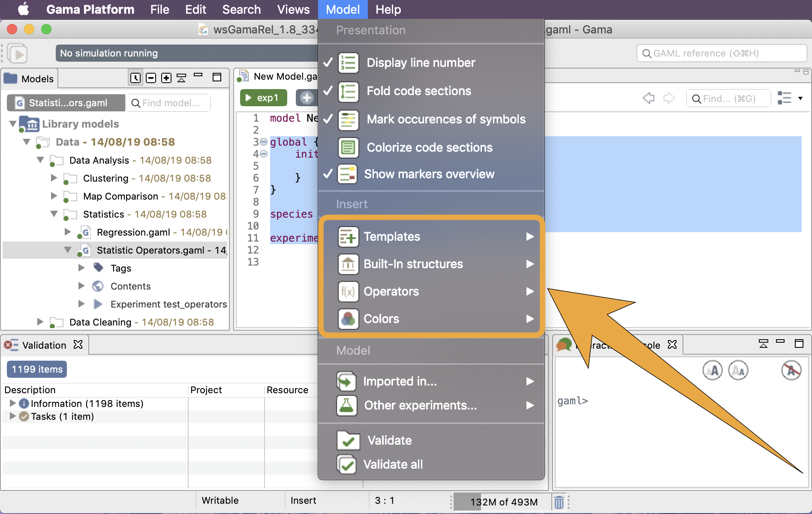Click the Tags label icon in tree
This screenshot has height=514, width=812.
[99, 268]
